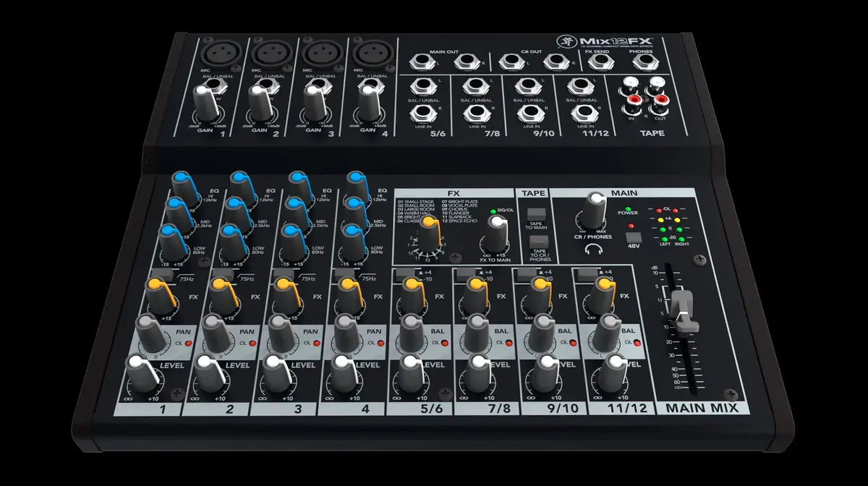Toggle channel 3 75Hz low-cut switch
868x486 pixels.
pyautogui.click(x=284, y=273)
